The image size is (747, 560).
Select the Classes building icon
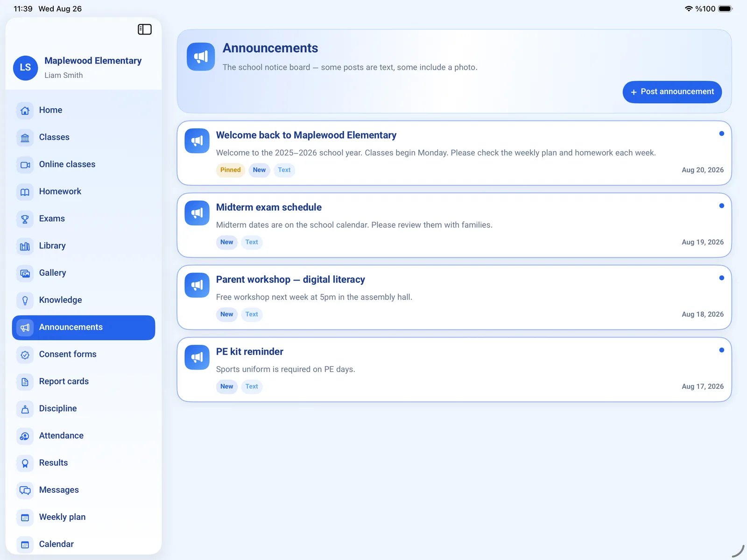pos(25,138)
